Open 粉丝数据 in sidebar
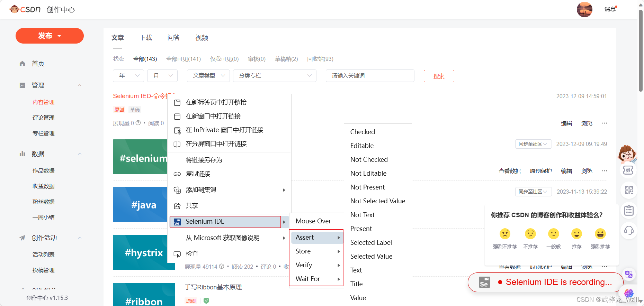The width and height of the screenshot is (644, 306). (44, 202)
